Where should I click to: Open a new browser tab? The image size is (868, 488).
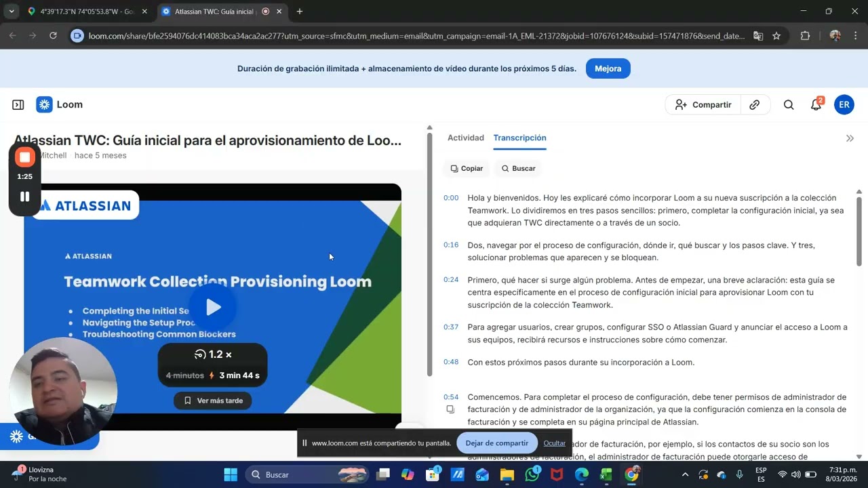(300, 12)
